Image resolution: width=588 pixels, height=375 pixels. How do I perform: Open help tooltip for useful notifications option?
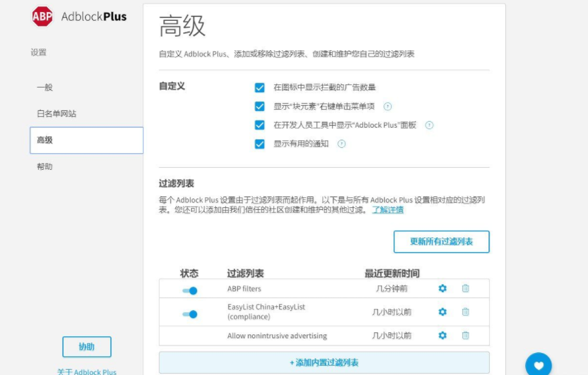tap(341, 144)
